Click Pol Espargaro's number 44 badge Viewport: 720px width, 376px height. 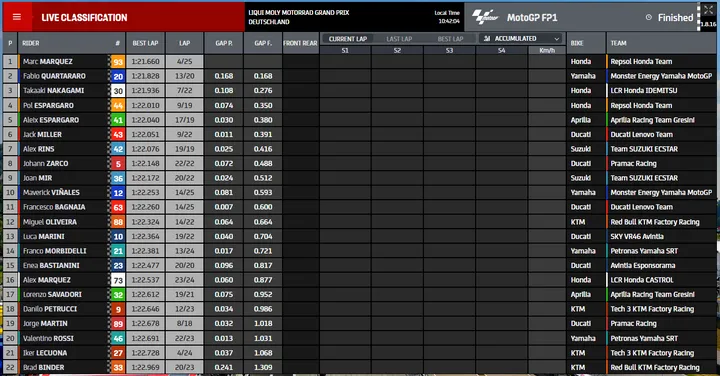coord(118,105)
